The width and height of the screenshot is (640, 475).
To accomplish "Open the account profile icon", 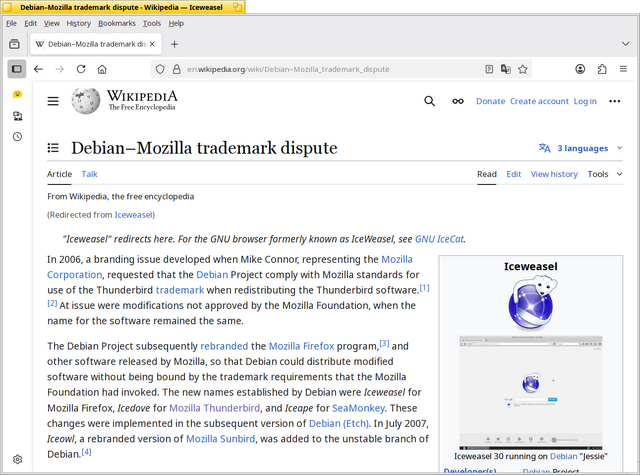I will pyautogui.click(x=580, y=69).
